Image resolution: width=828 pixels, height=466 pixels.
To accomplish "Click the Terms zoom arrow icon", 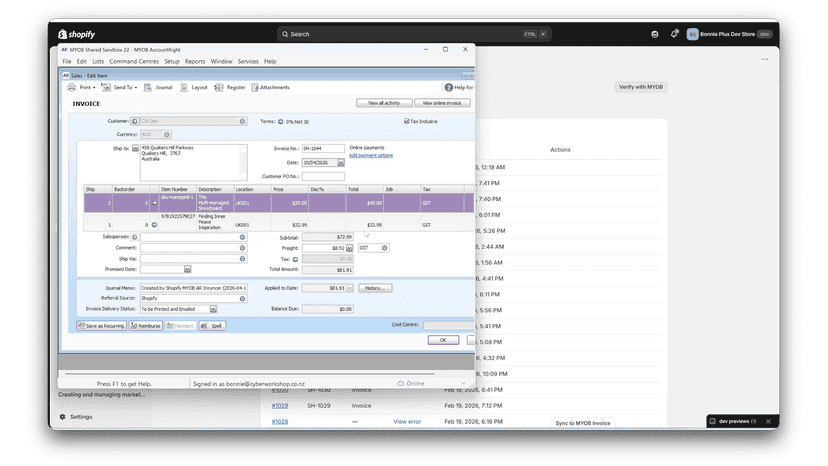I will point(280,122).
